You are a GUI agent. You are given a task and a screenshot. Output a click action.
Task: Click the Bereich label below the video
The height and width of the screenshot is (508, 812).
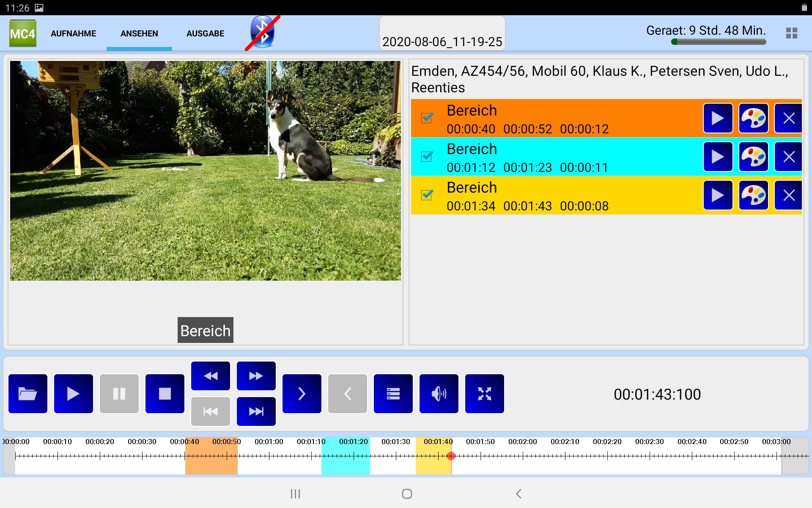tap(206, 330)
